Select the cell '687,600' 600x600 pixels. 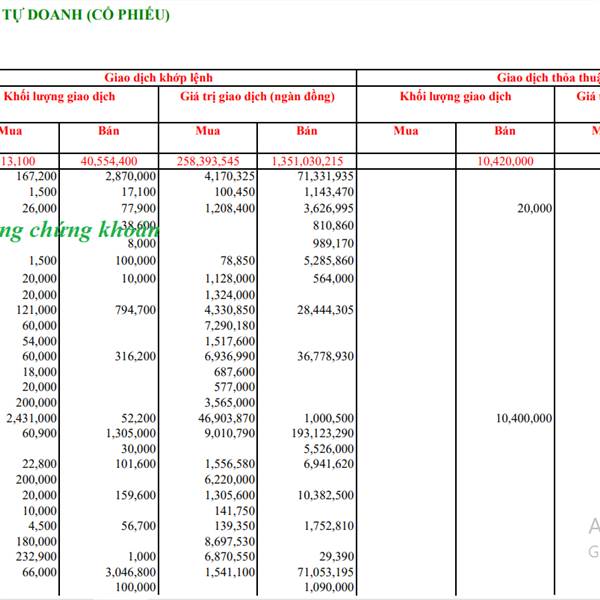[235, 372]
